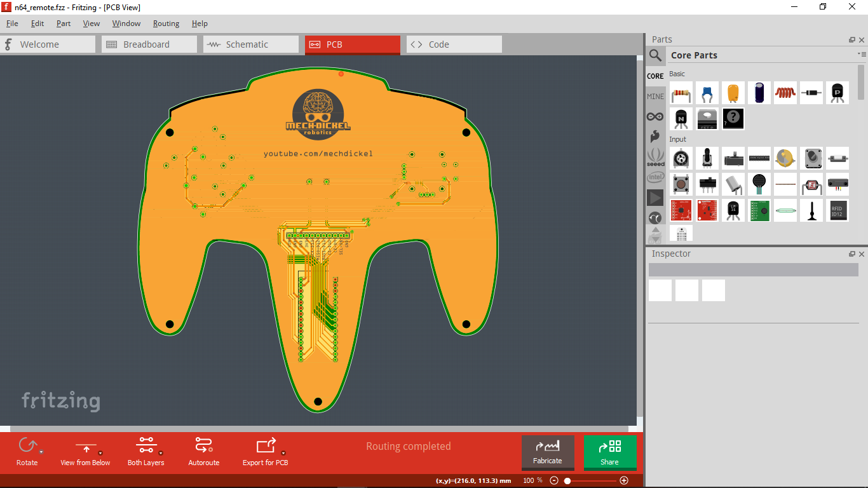
Task: Pick the slide switch part
Action: (707, 184)
